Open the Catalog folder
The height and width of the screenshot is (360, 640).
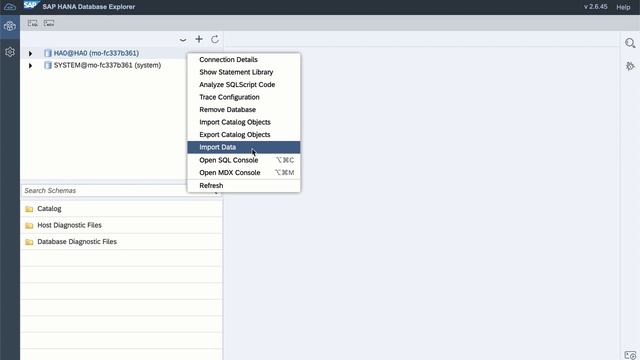[x=121, y=209]
